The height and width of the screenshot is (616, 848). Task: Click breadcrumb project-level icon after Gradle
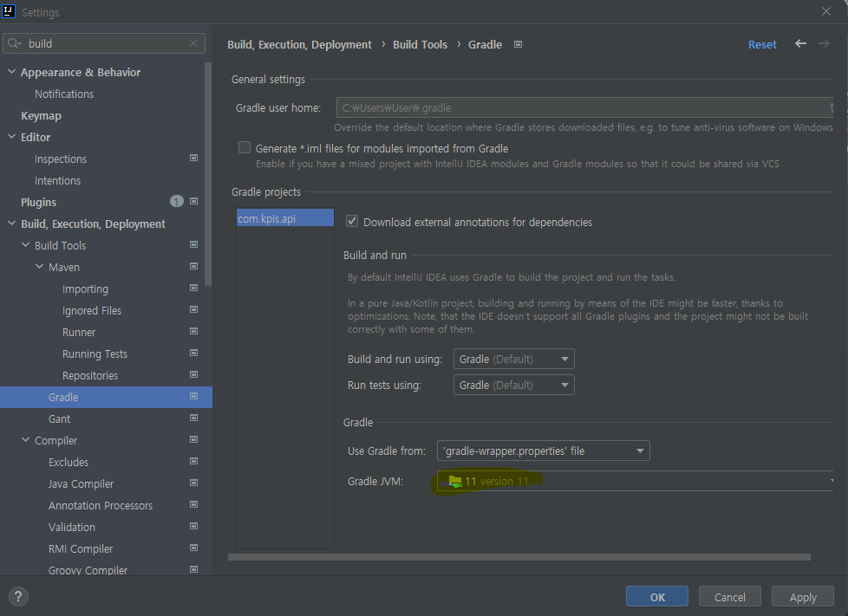[519, 44]
